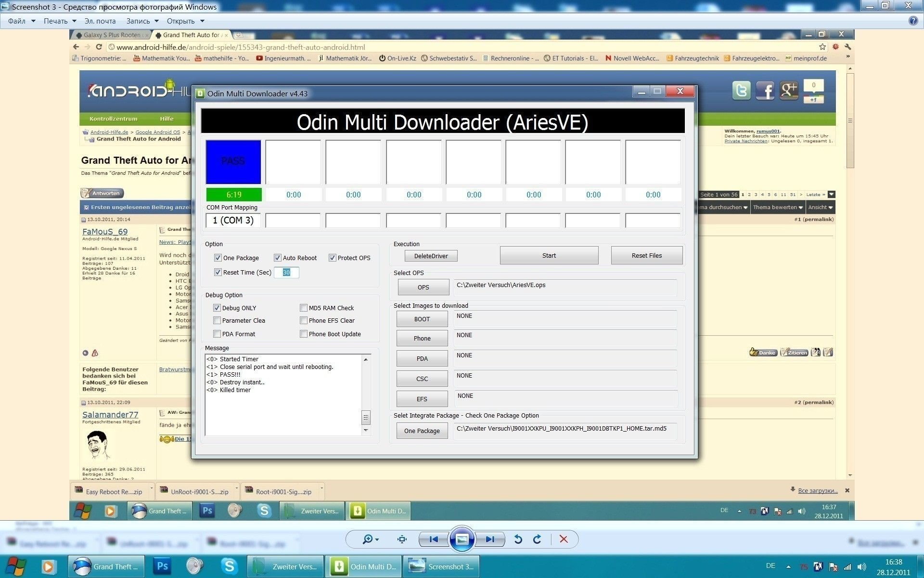The image size is (924, 578).
Task: Show hidden tray icons arrow
Action: (788, 567)
